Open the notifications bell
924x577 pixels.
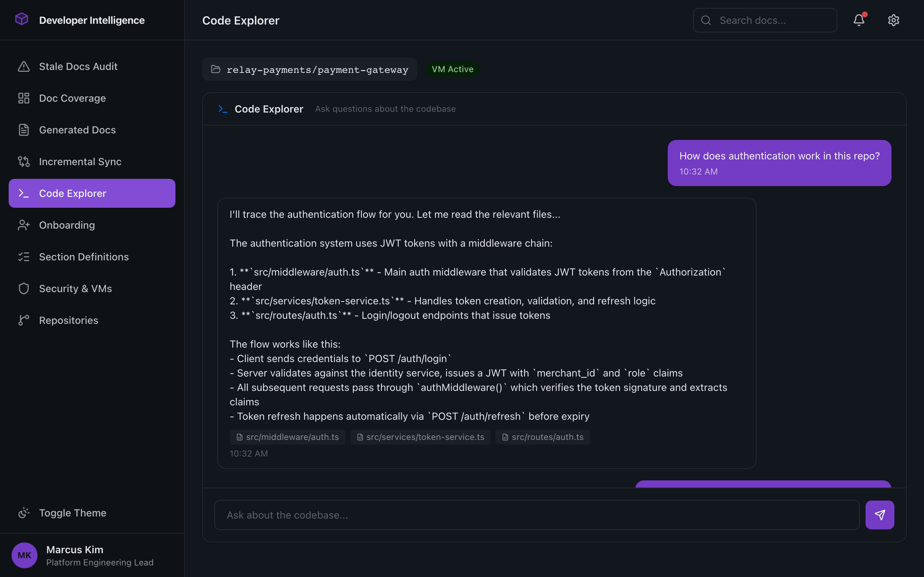click(x=858, y=20)
